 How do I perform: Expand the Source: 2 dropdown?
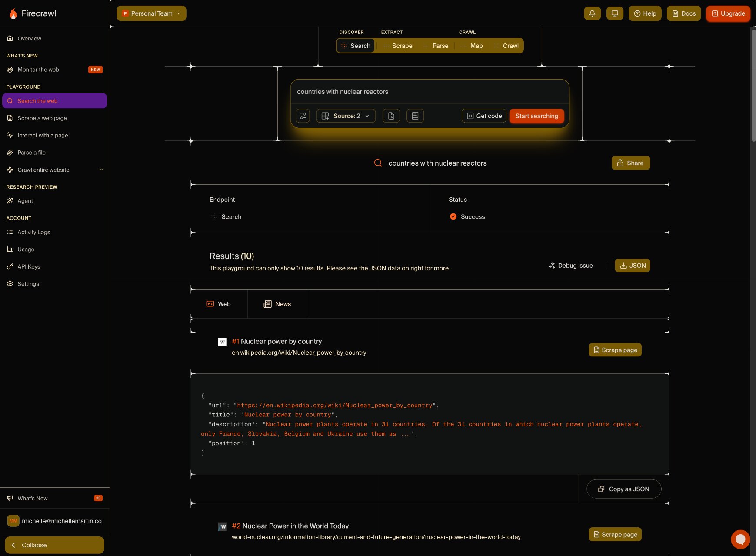point(346,116)
